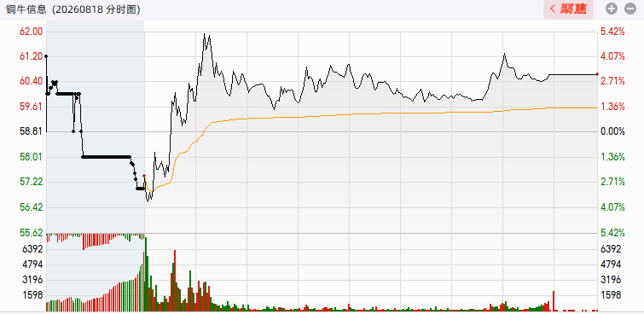Click the 61.20 price axis label

pyautogui.click(x=32, y=56)
